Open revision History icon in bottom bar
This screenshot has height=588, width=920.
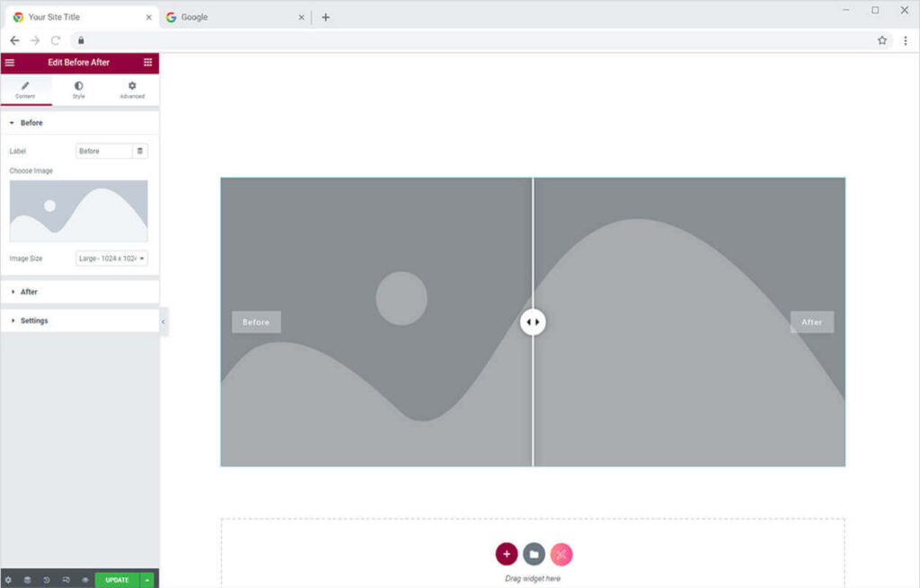coord(47,580)
